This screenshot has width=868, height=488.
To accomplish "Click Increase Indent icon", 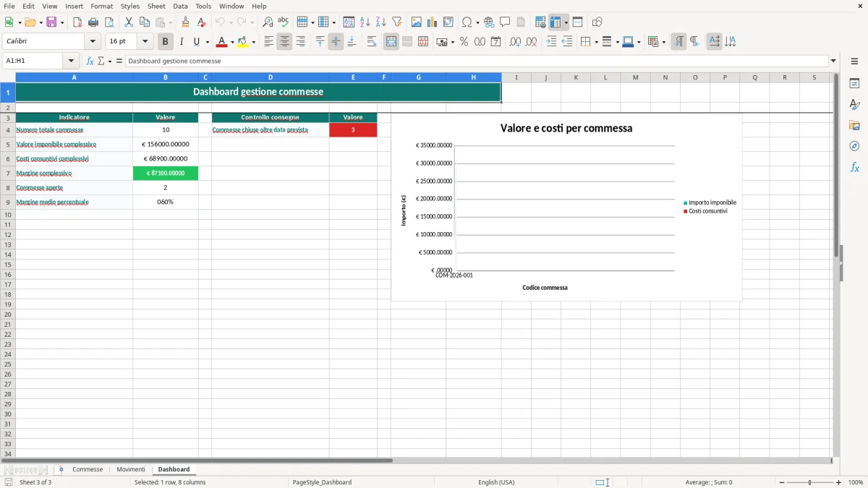I will tap(551, 42).
